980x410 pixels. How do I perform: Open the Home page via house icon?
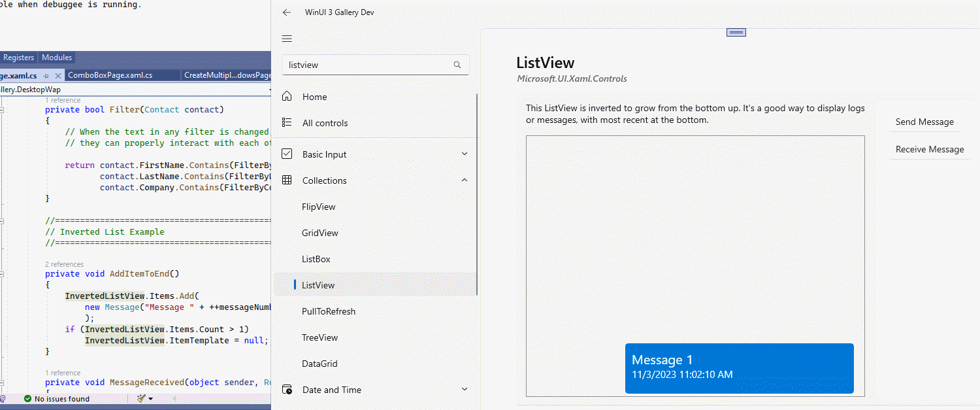pos(287,97)
